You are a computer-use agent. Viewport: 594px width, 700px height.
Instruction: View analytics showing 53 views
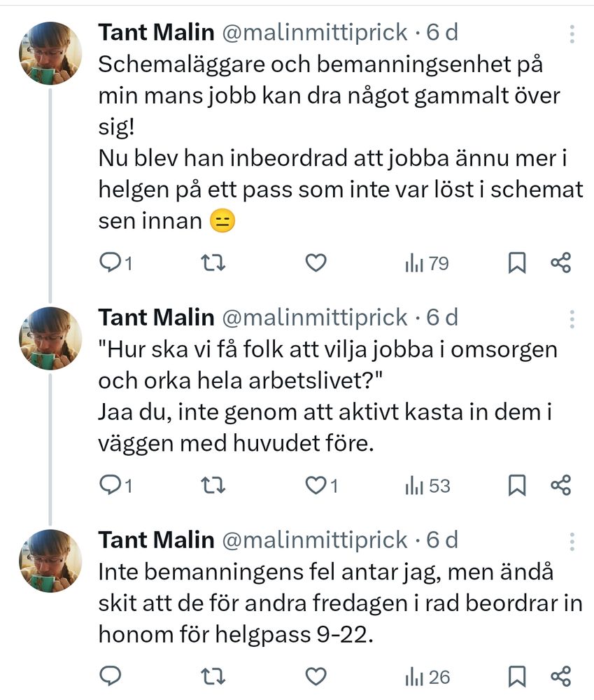click(427, 485)
